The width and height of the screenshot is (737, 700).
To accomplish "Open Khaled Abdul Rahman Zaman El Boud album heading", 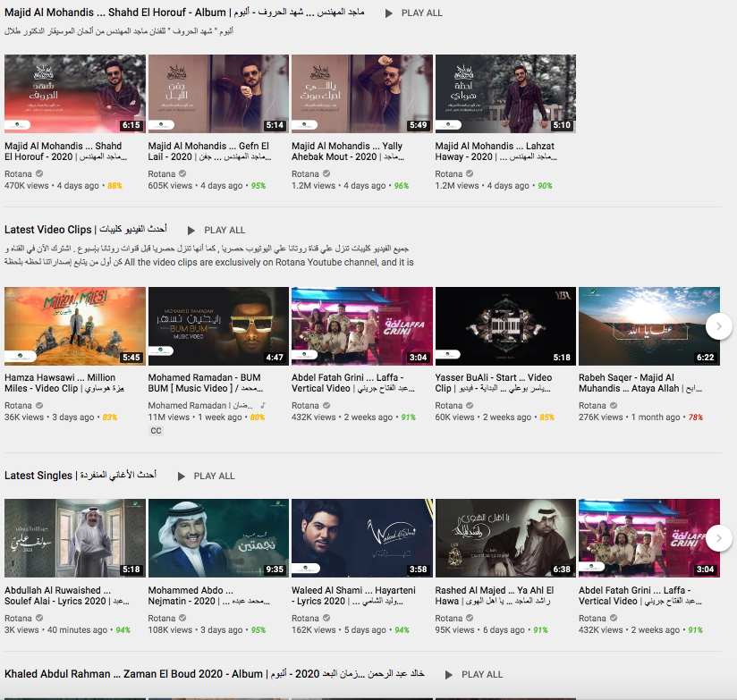I will [215, 674].
